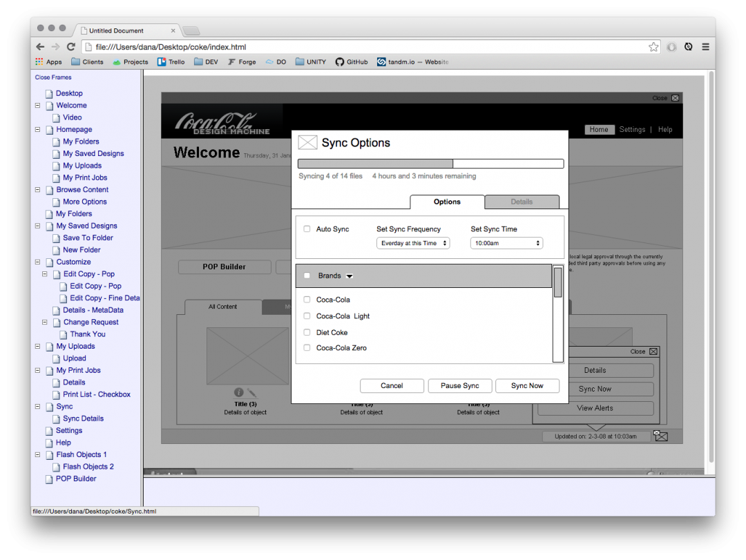Click the page's vertical scrollbar
This screenshot has height=560, width=746.
pyautogui.click(x=711, y=267)
